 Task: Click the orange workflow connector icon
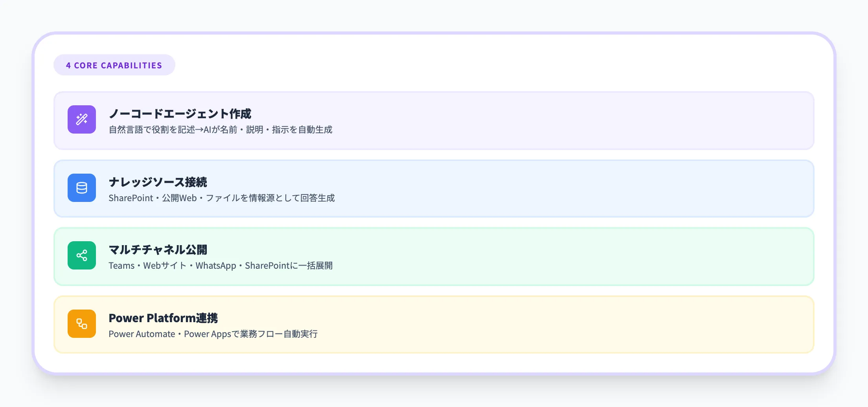[82, 324]
